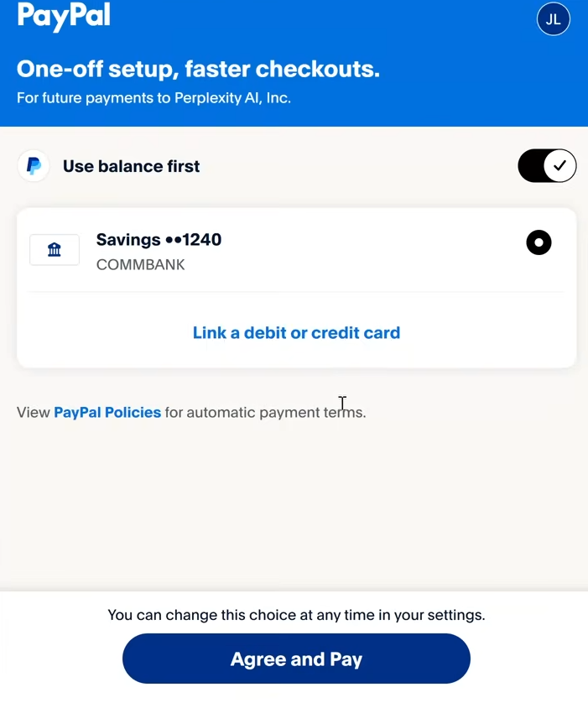Viewport: 588px width, 703px height.
Task: Toggle the Use balance first switch
Action: (x=547, y=166)
